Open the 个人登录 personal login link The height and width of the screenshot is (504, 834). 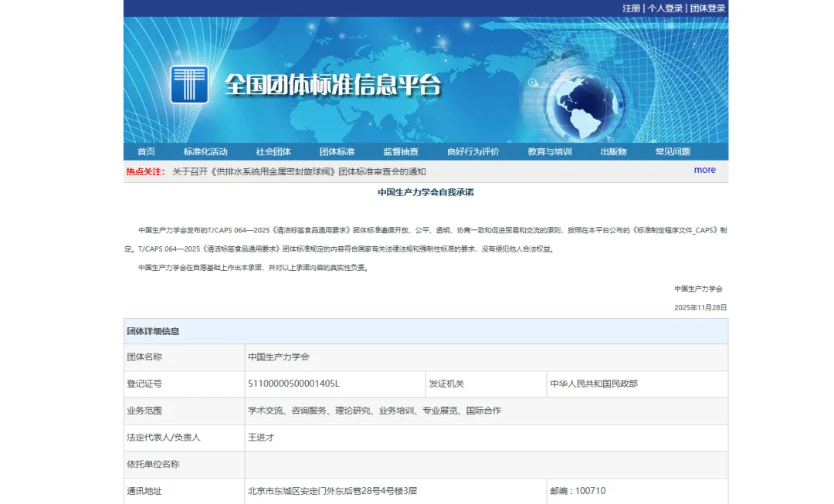click(x=665, y=8)
